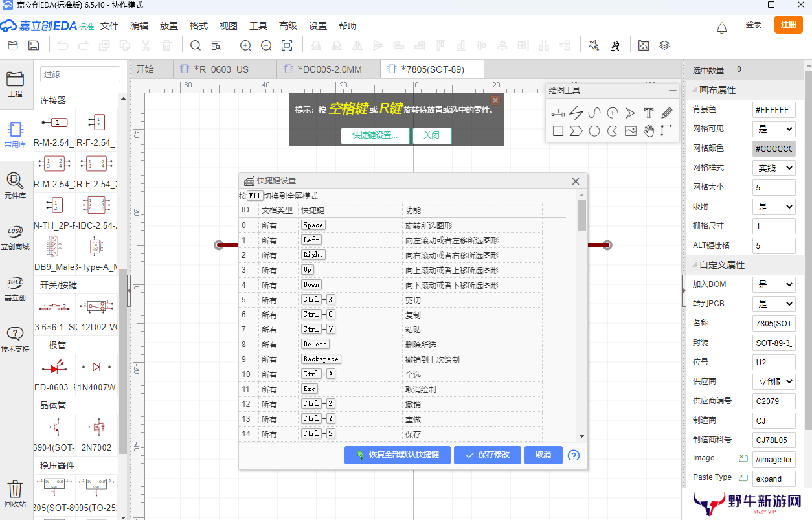The width and height of the screenshot is (812, 520).
Task: Click the 过滤 filter input field
Action: (x=80, y=74)
